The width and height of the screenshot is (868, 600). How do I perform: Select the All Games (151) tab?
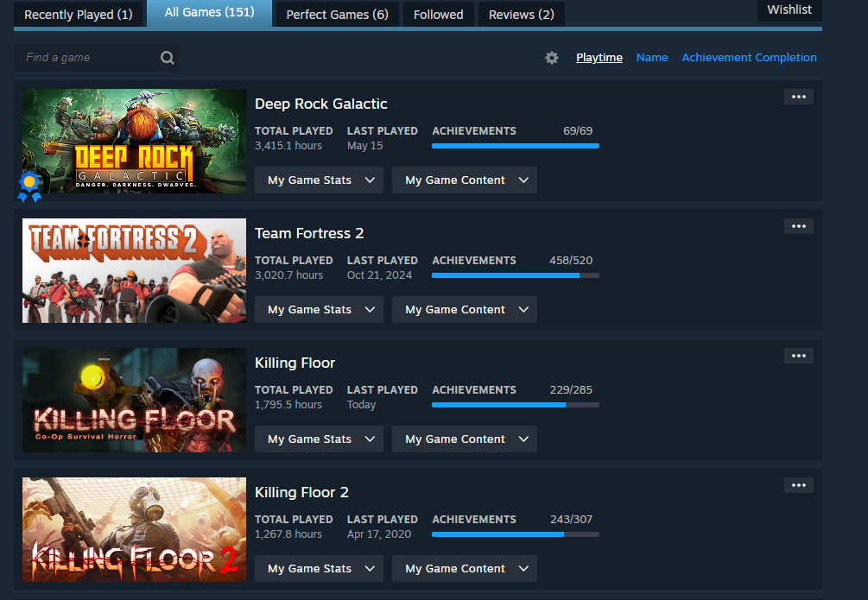click(x=209, y=12)
